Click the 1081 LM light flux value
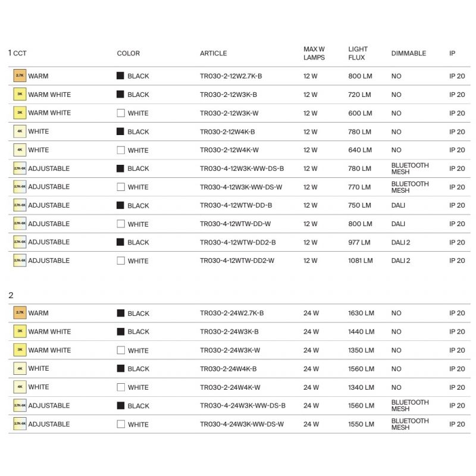476x476 pixels. tap(361, 261)
